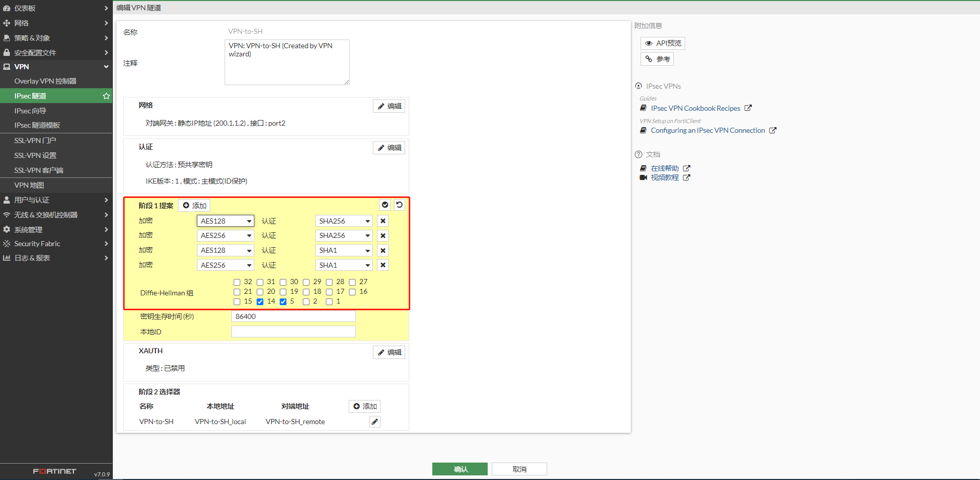Uncheck Diffie-Hellman group 5
This screenshot has height=480, width=980.
(x=283, y=302)
